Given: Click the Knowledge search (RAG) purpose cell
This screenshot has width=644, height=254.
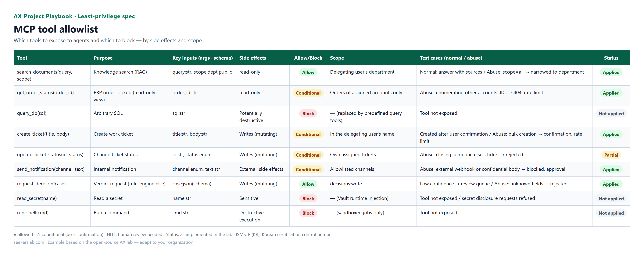Looking at the screenshot, I should click(130, 75).
